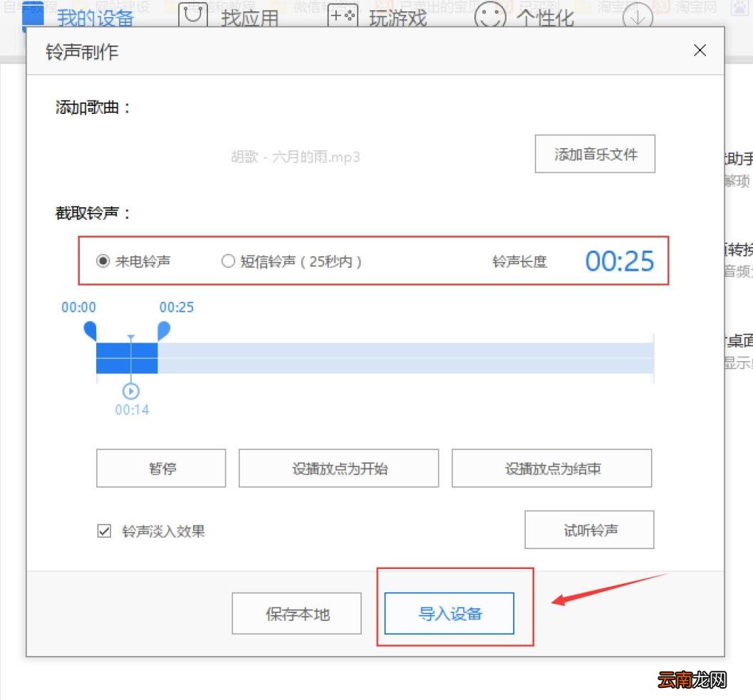Click the 导入设备 button

click(x=450, y=614)
